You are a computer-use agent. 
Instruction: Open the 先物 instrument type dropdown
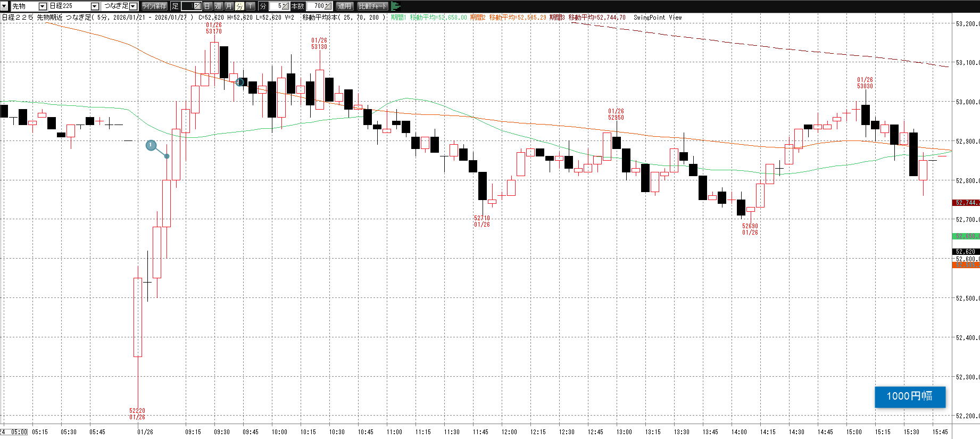point(43,6)
